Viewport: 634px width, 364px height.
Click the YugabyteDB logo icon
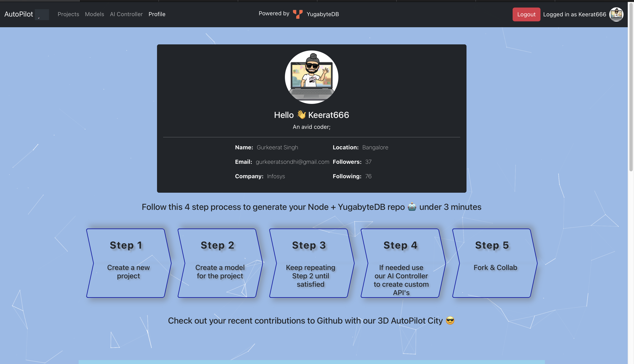(298, 14)
